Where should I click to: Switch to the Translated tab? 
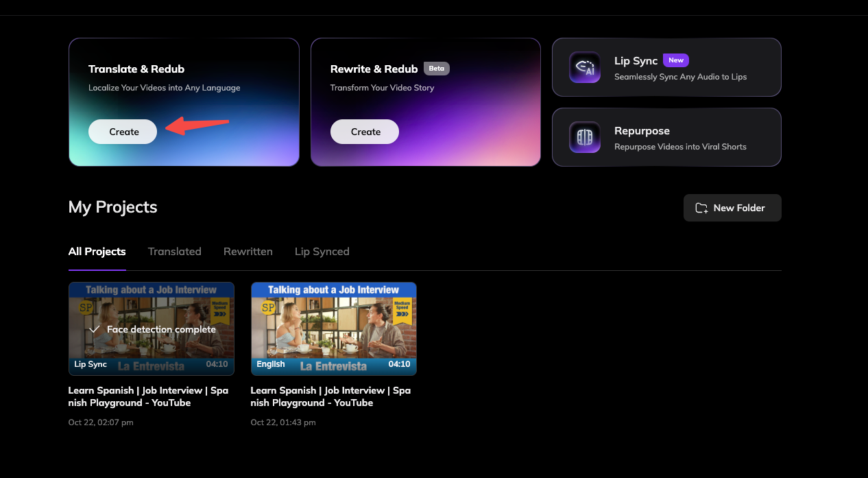coord(175,252)
